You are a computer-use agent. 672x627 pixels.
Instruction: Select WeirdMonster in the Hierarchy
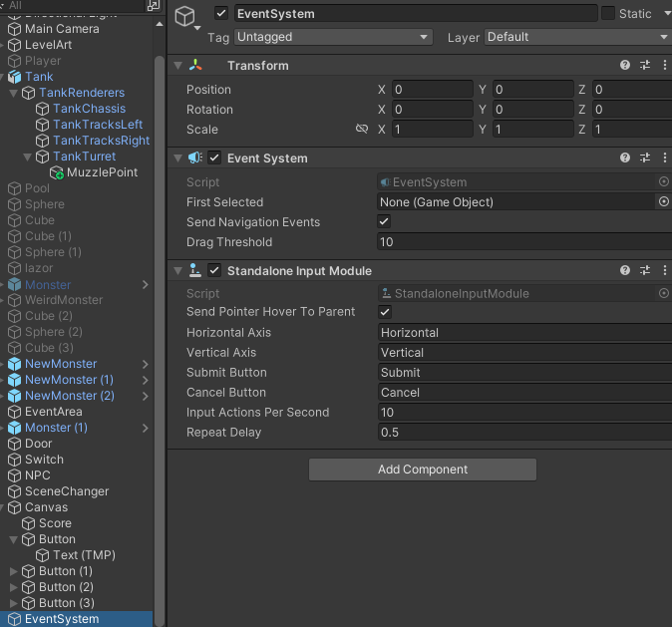click(64, 300)
